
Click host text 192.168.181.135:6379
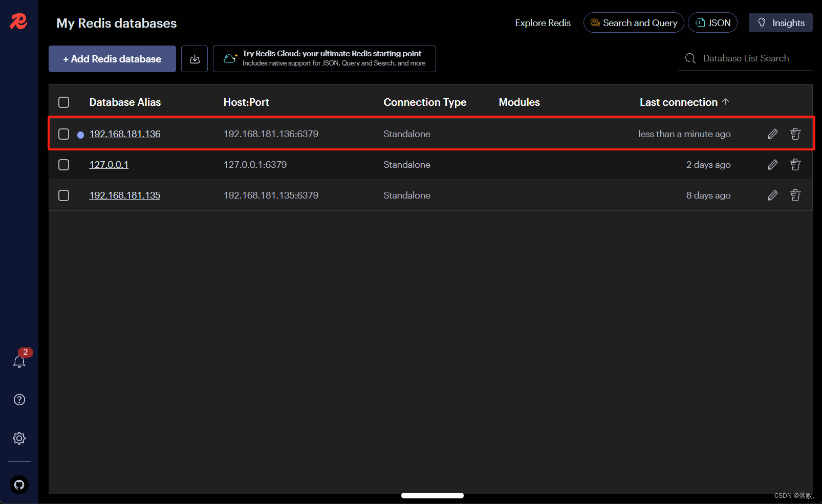[271, 195]
